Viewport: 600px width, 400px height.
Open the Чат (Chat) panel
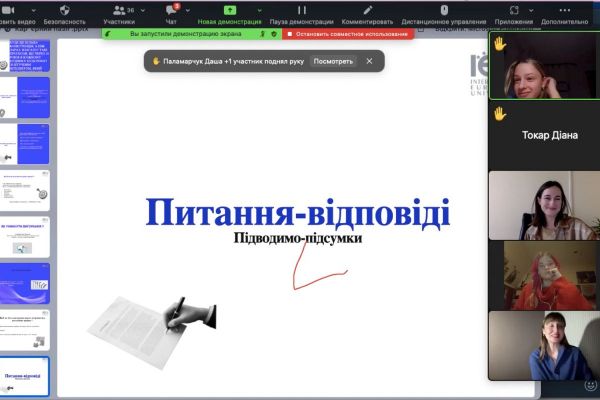click(171, 12)
